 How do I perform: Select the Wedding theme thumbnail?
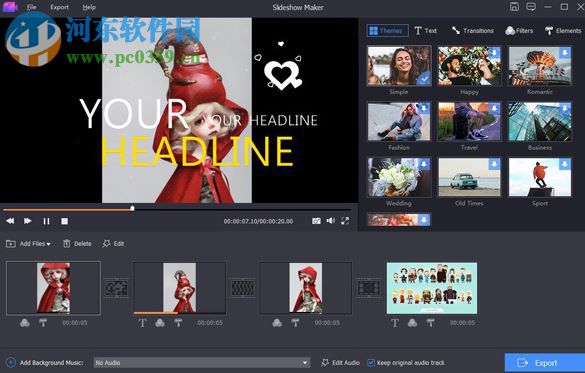399,177
